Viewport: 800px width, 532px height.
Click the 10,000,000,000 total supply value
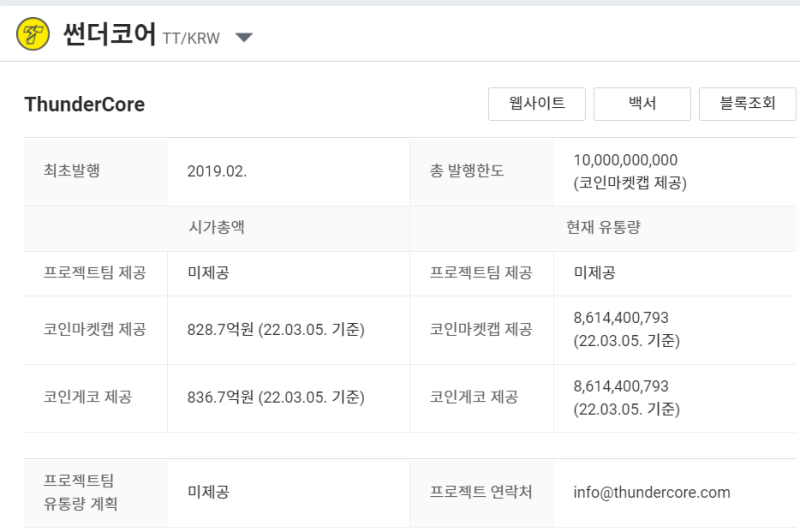626,160
